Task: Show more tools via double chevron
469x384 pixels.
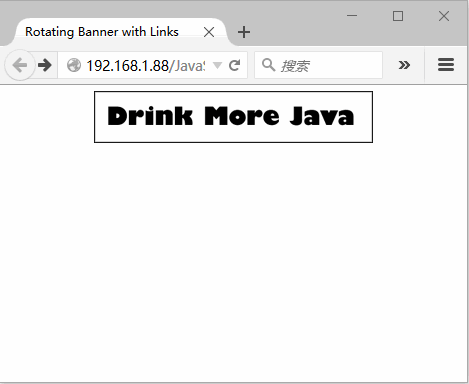Action: 404,65
